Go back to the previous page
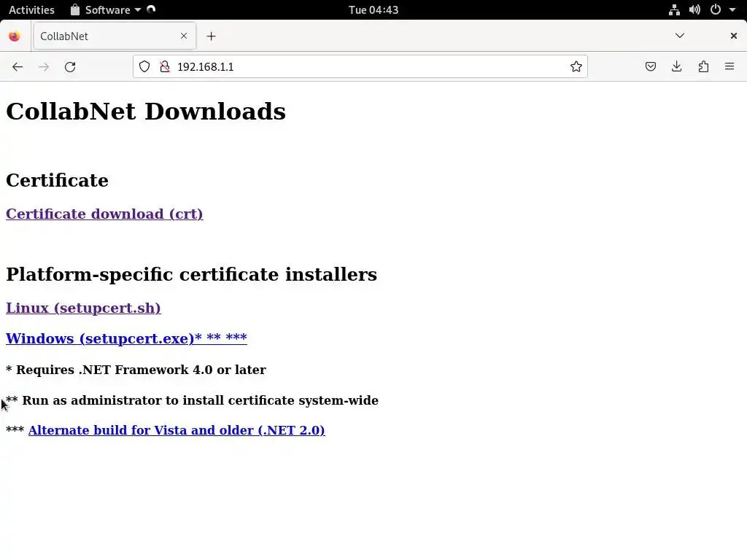747x560 pixels. point(18,66)
